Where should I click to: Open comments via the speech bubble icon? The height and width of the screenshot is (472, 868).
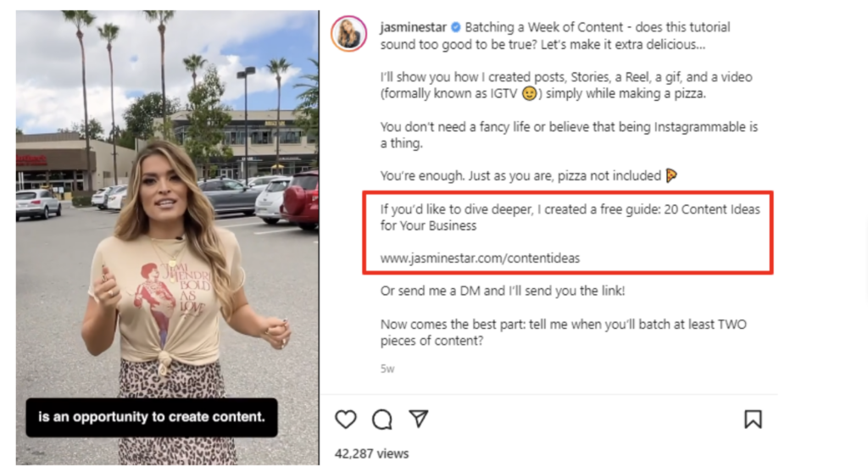tap(382, 419)
